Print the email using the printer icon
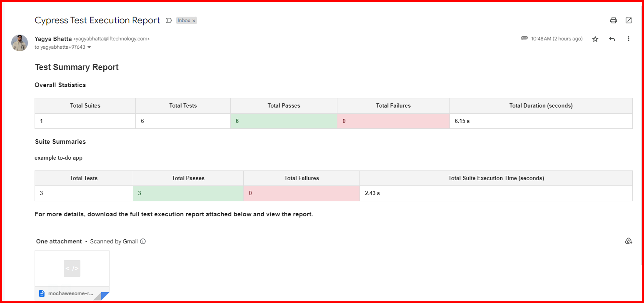 point(613,20)
